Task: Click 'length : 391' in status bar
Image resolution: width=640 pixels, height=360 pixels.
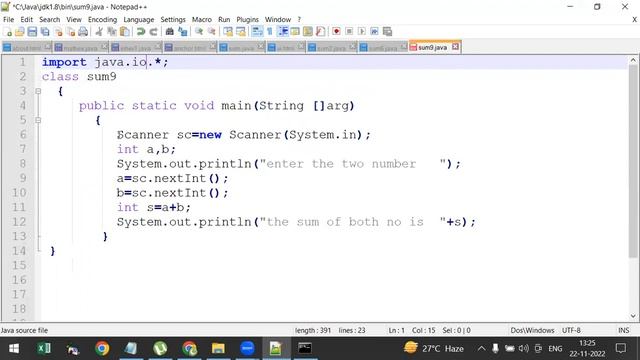Action: pyautogui.click(x=313, y=330)
